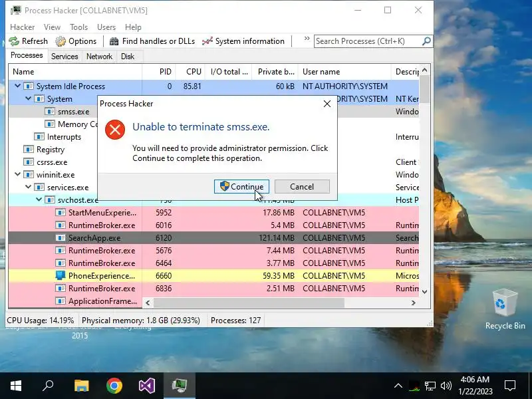Viewport: 532px width, 399px height.
Task: Collapse the wininit.exe node
Action: [17, 174]
